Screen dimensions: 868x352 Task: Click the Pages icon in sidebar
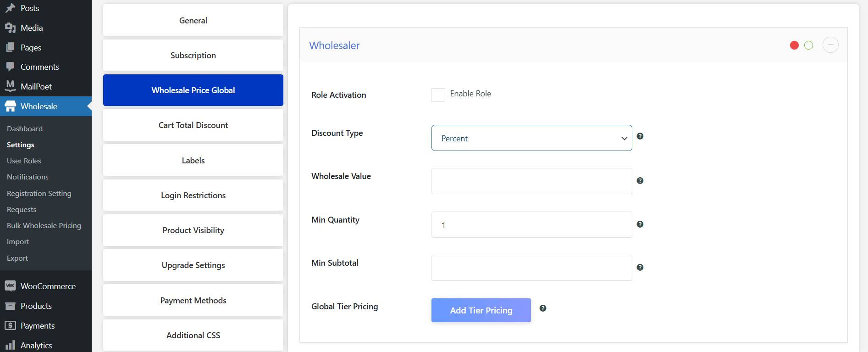tap(10, 47)
